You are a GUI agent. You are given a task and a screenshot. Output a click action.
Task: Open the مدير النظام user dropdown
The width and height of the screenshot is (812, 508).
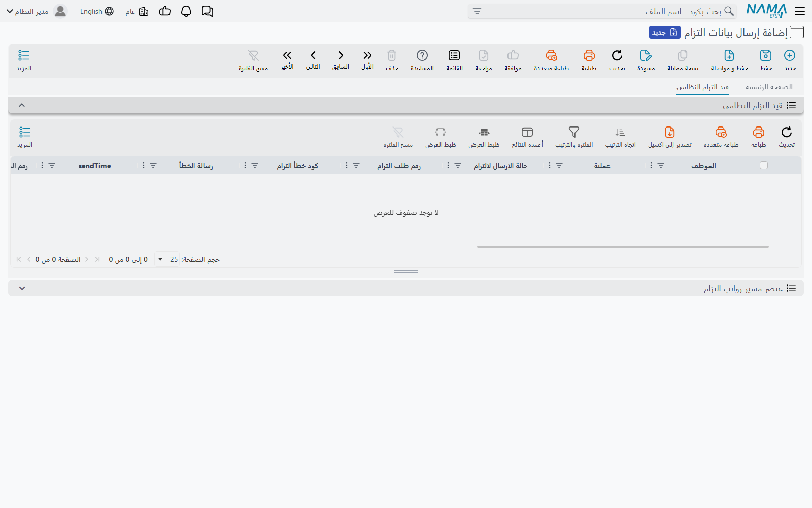pos(37,11)
